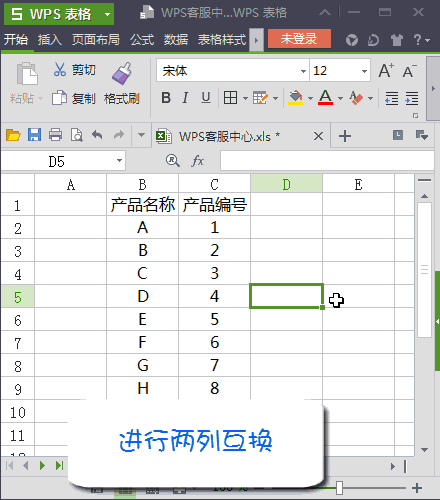Image resolution: width=440 pixels, height=500 pixels.
Task: Select cell with 产品名称
Action: 143,204
